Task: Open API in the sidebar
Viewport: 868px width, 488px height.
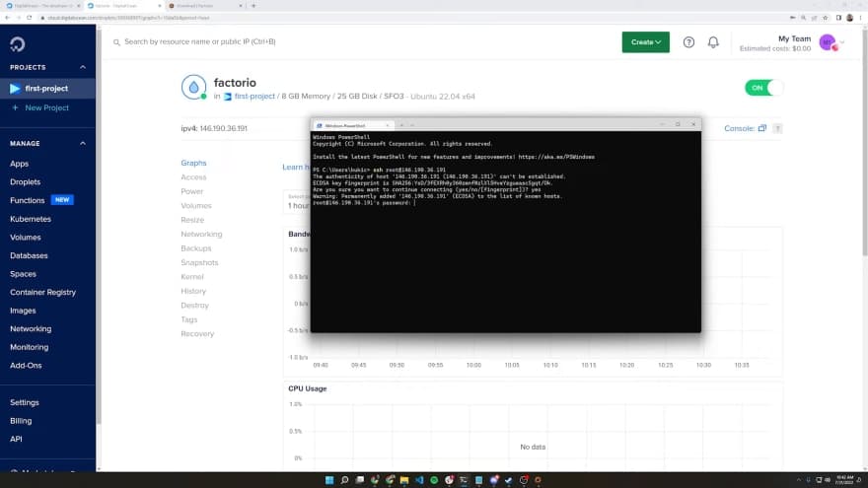Action: tap(16, 440)
